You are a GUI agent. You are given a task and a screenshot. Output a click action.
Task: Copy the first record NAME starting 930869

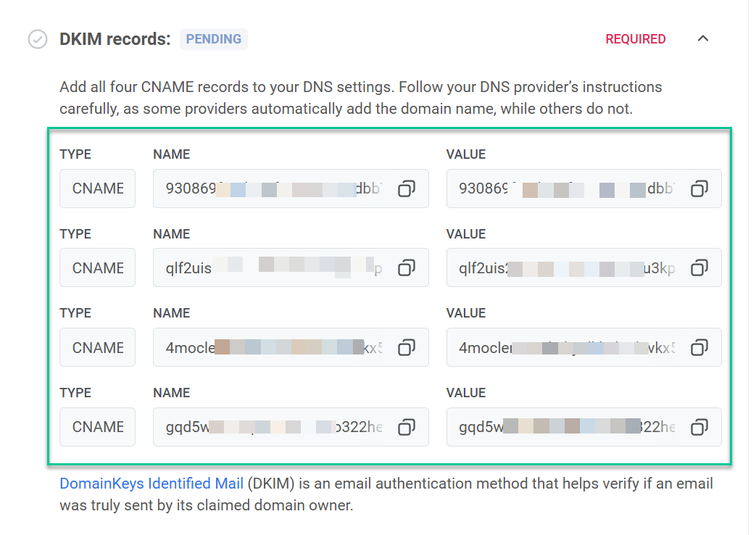(407, 188)
